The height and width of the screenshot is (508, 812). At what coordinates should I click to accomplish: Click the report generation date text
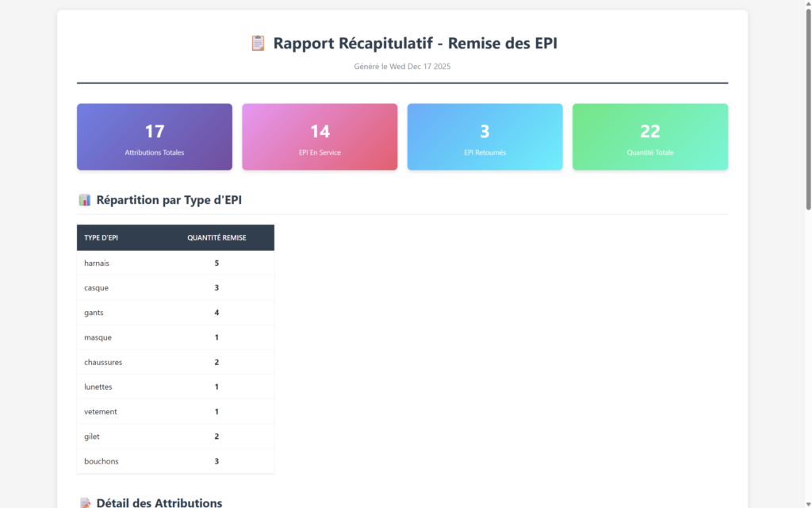(x=402, y=67)
